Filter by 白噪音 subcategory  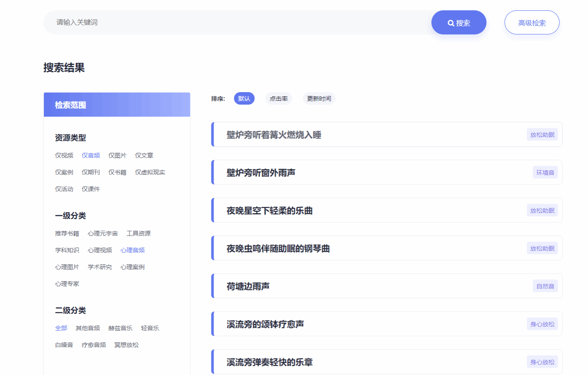point(64,345)
